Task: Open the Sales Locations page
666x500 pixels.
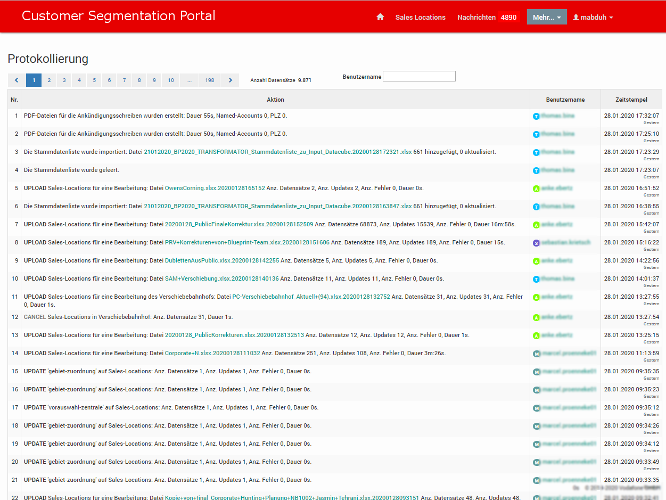Action: click(420, 17)
